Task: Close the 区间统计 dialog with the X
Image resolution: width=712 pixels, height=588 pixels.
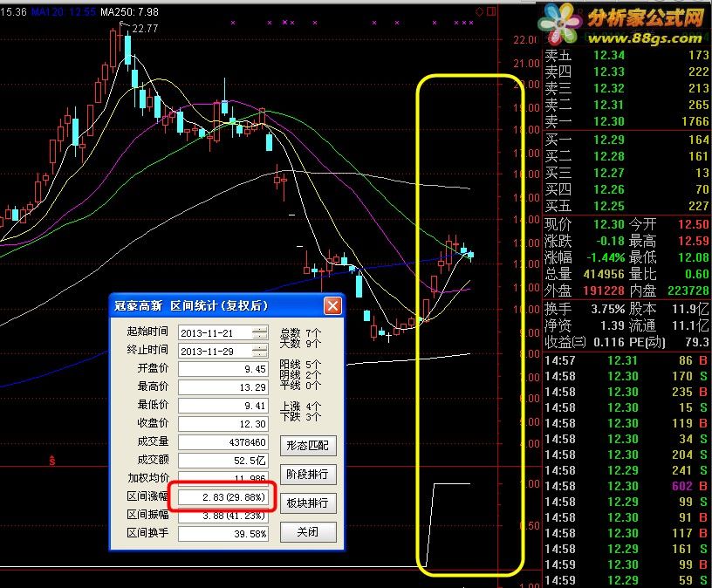Action: [x=332, y=305]
